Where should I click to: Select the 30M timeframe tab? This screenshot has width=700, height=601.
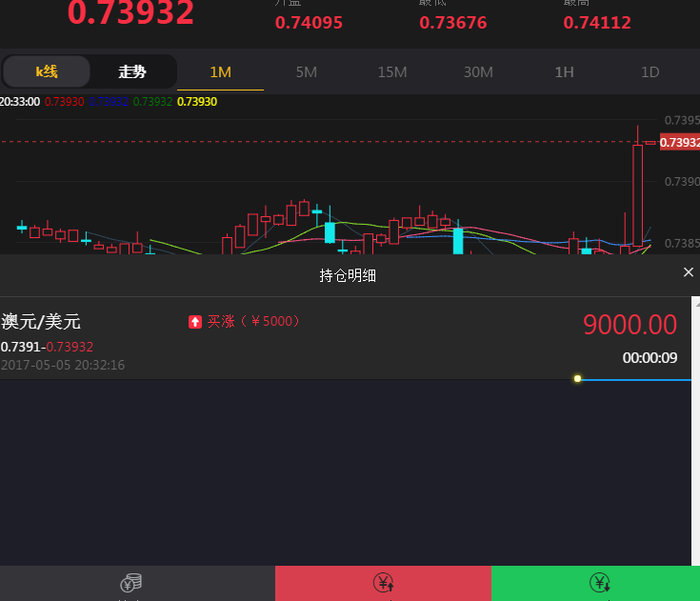478,71
